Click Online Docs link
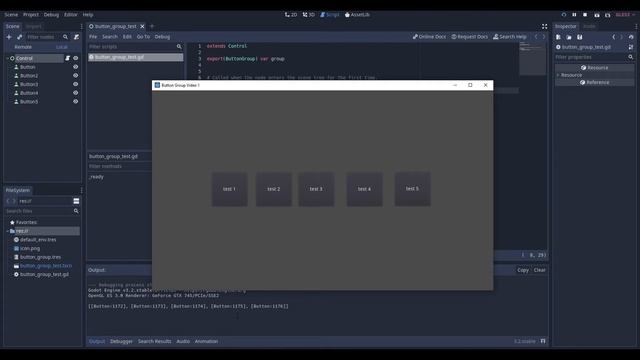 point(429,37)
